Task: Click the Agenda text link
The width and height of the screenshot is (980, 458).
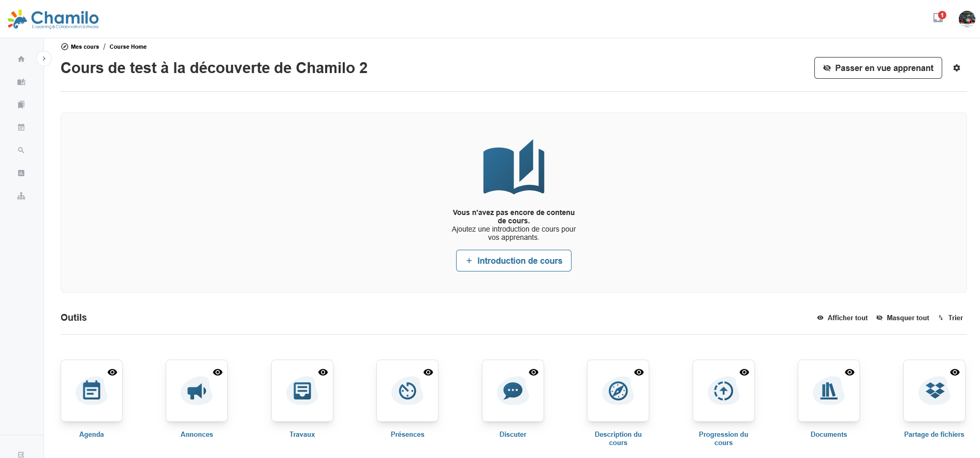Action: [x=92, y=434]
